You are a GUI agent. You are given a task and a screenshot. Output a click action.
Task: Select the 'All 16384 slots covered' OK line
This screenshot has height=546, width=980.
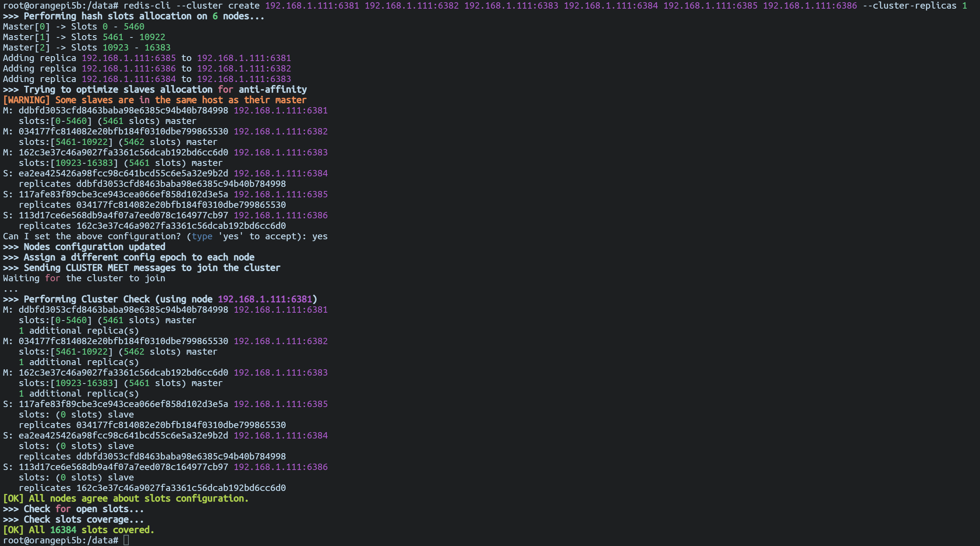79,530
